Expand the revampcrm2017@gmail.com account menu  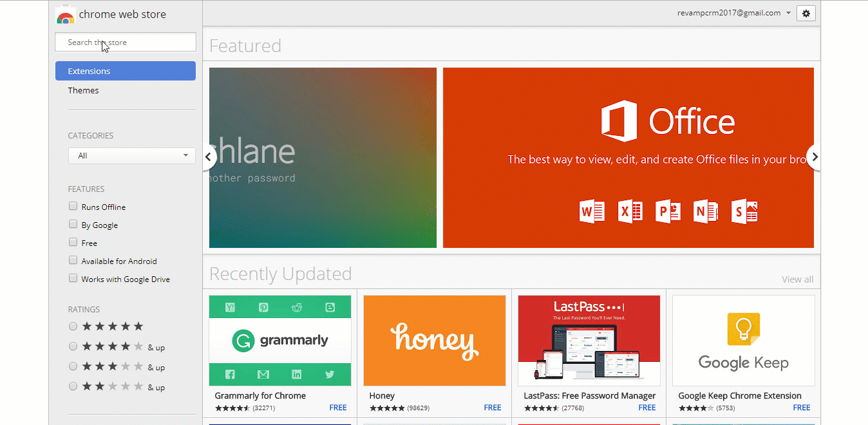click(x=733, y=13)
